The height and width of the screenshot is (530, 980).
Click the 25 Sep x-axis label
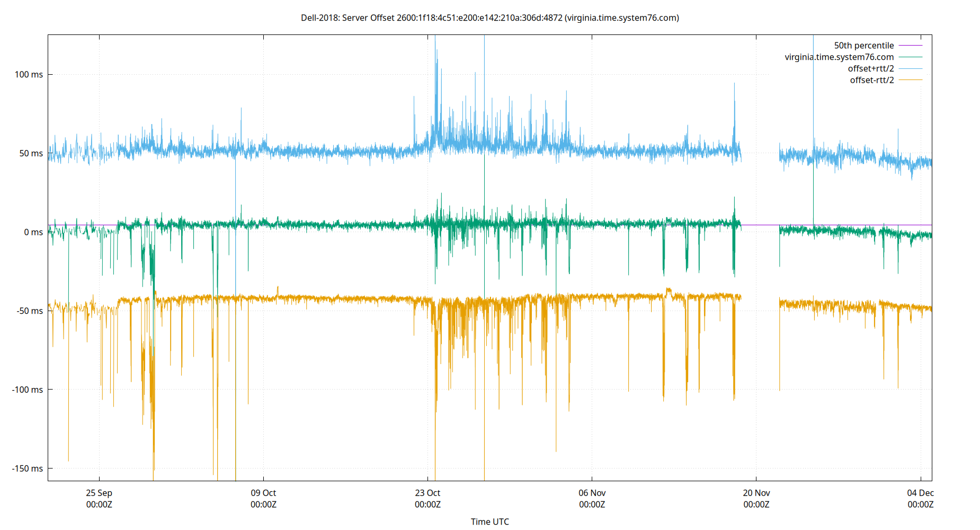pyautogui.click(x=99, y=493)
